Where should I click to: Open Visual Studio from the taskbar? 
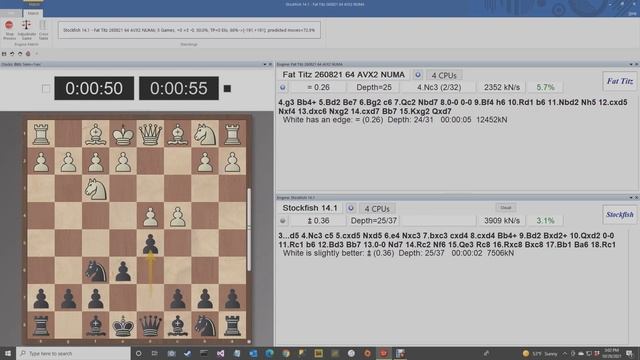click(x=220, y=353)
